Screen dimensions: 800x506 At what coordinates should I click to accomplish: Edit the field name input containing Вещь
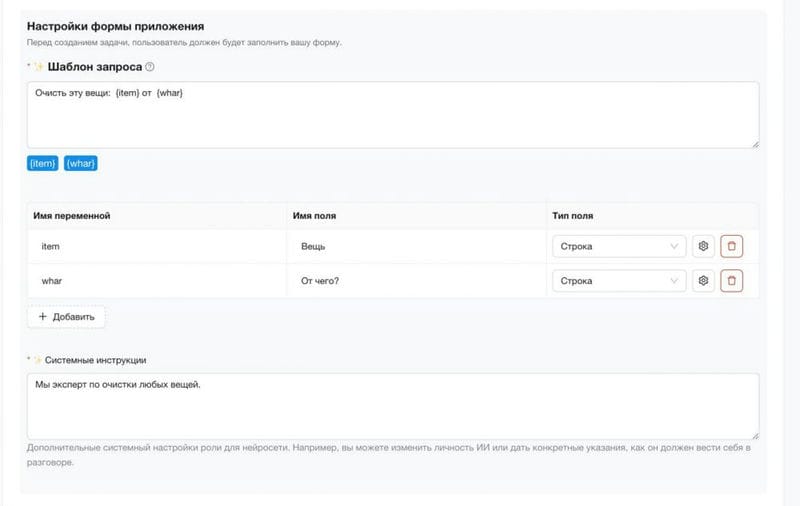tap(416, 246)
